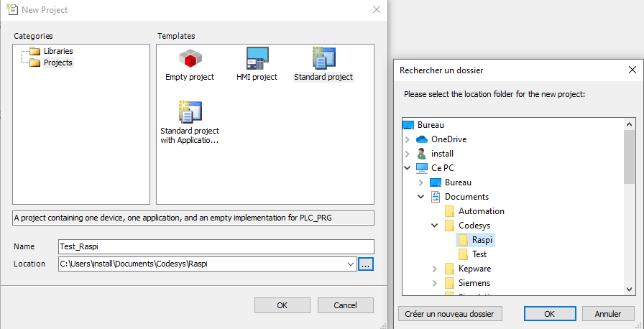
Task: Click the Kepware folder icon
Action: point(449,269)
